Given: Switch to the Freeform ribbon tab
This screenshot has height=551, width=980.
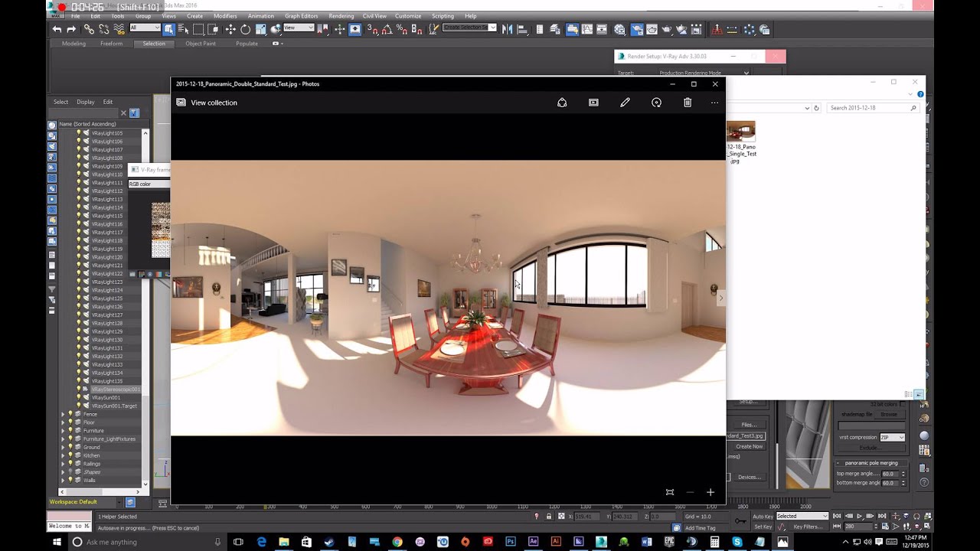Looking at the screenshot, I should coord(111,44).
